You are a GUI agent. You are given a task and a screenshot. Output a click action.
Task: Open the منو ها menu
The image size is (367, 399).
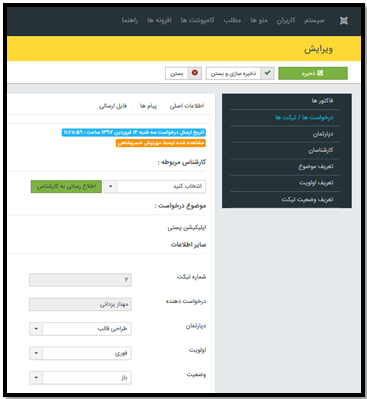[x=259, y=21]
